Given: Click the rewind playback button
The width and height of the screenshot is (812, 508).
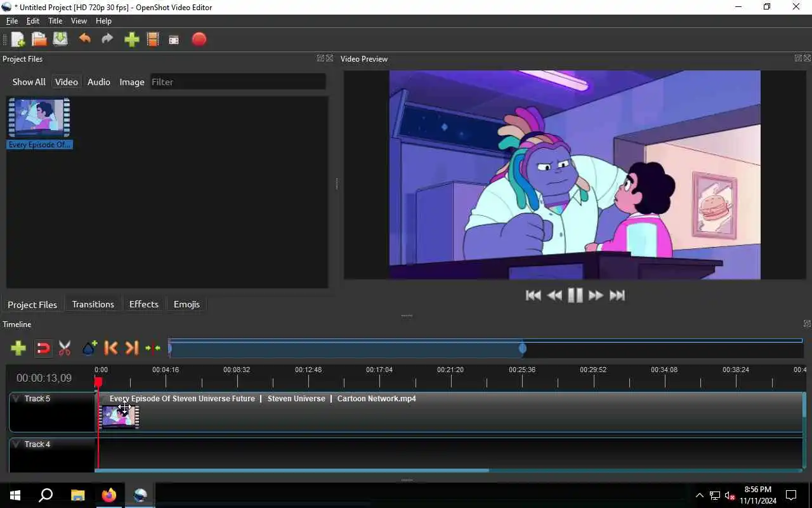Looking at the screenshot, I should tap(554, 295).
